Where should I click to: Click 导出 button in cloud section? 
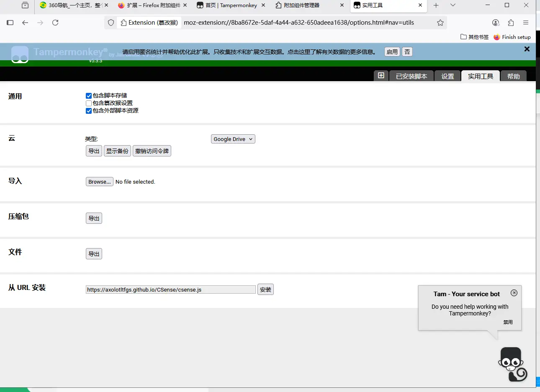pyautogui.click(x=94, y=151)
